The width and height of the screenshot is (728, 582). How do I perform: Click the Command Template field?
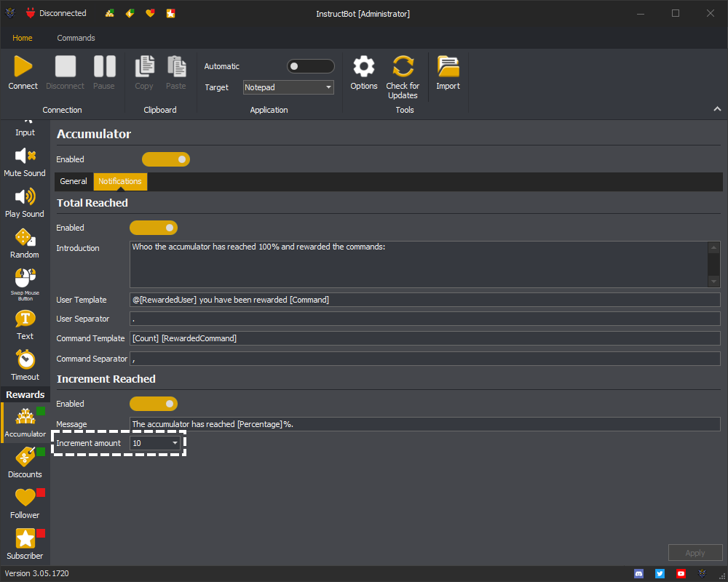[425, 338]
